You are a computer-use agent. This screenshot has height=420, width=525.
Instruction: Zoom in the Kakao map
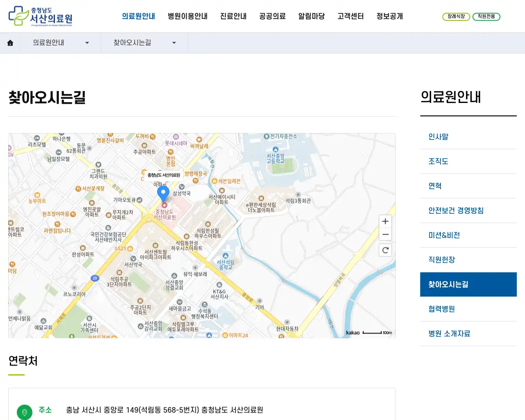(x=385, y=221)
